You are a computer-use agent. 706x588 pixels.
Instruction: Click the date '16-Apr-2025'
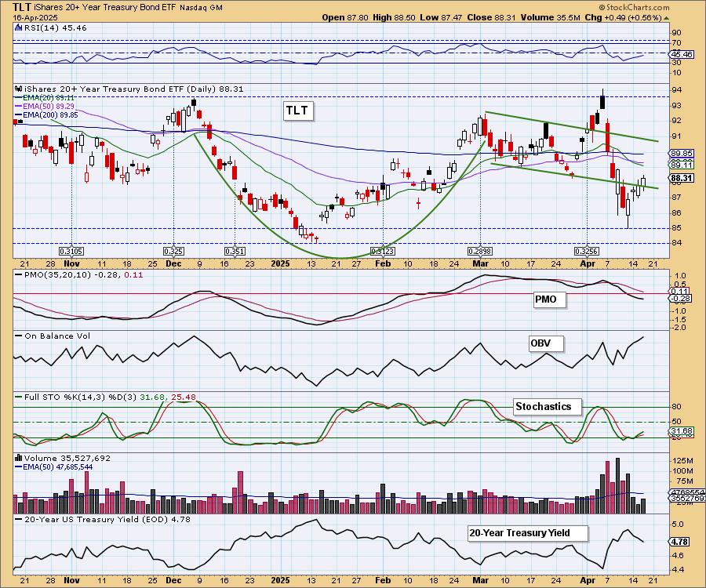tap(35, 17)
